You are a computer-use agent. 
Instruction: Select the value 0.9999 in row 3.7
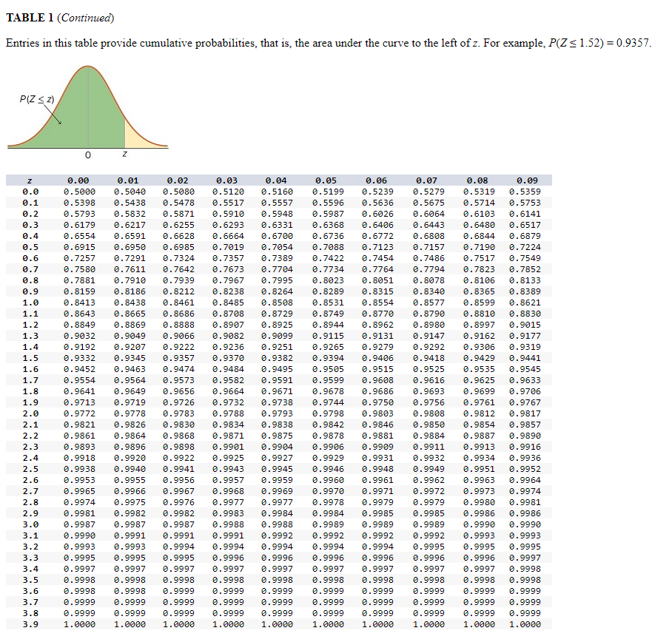(78, 604)
